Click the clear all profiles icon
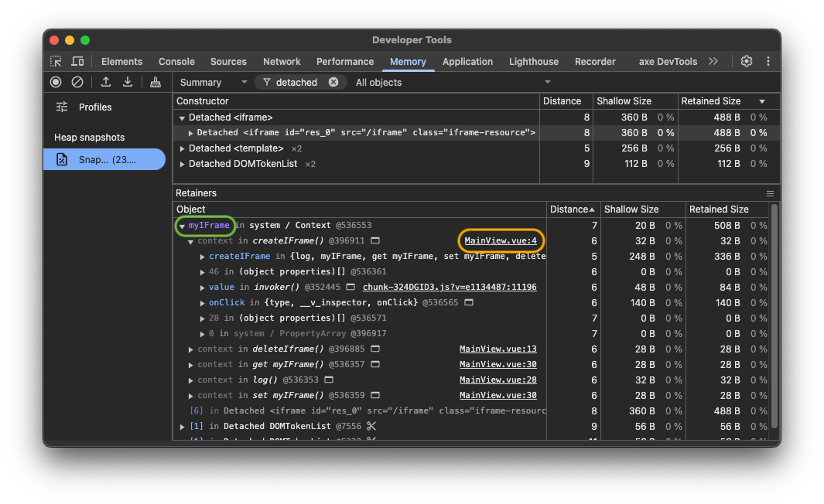824x504 pixels. pos(77,82)
